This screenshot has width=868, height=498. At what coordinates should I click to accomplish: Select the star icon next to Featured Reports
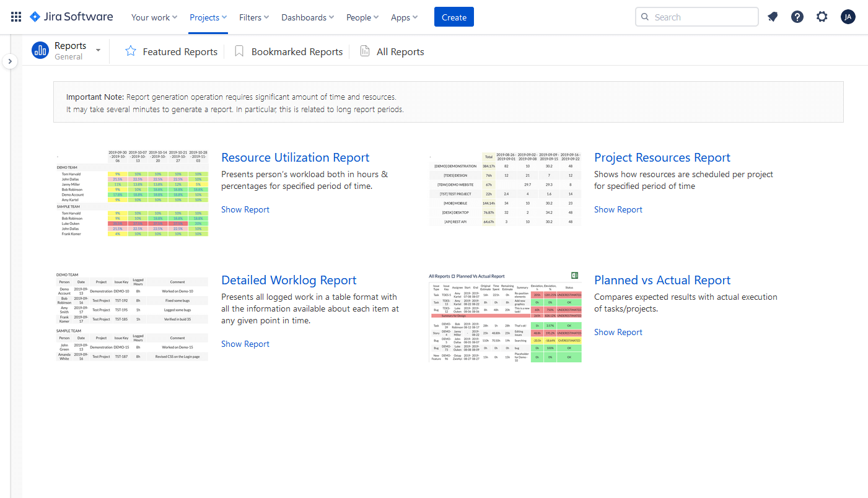[x=130, y=51]
